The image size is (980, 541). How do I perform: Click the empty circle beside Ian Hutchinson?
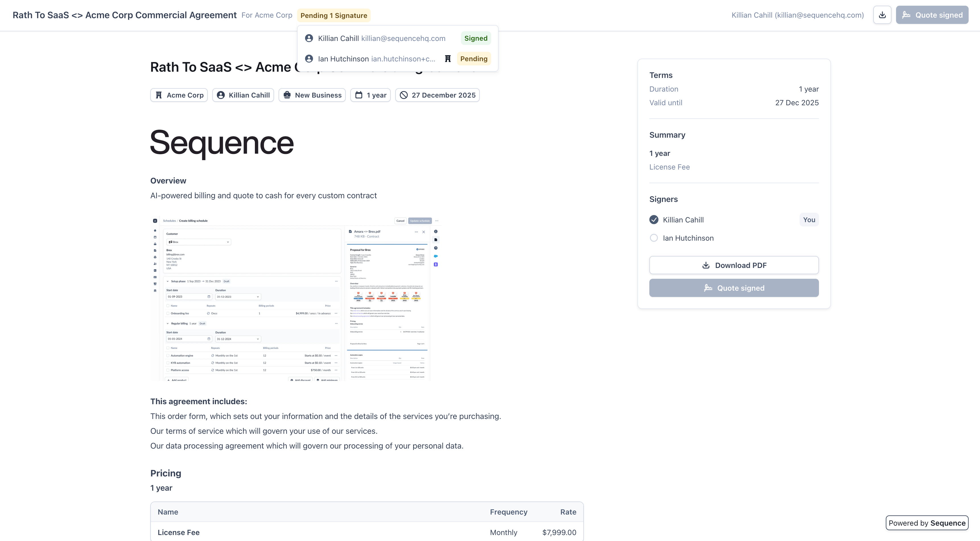point(654,238)
